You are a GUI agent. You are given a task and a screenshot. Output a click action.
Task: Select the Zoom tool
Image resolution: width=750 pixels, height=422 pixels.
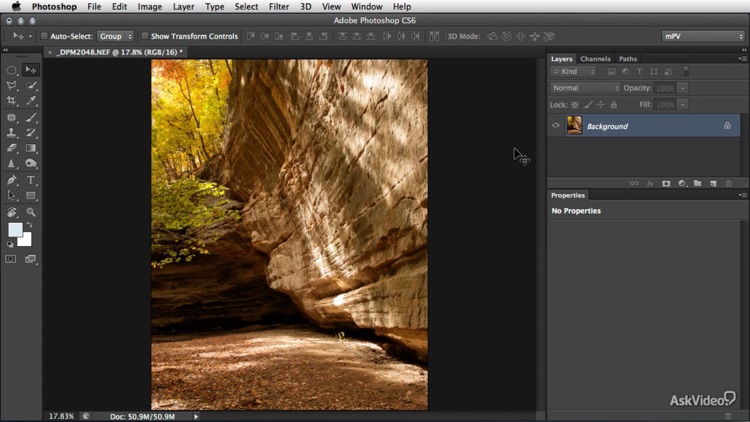pyautogui.click(x=31, y=212)
